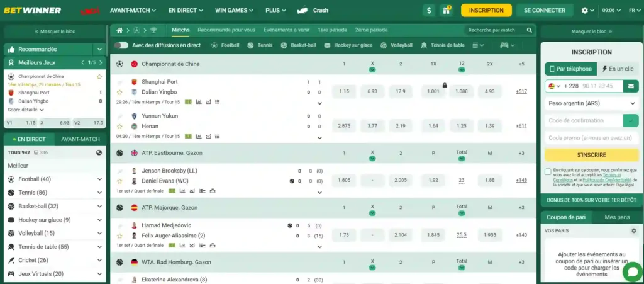
Task: Check the terms and conditions checkbox
Action: coord(548,172)
